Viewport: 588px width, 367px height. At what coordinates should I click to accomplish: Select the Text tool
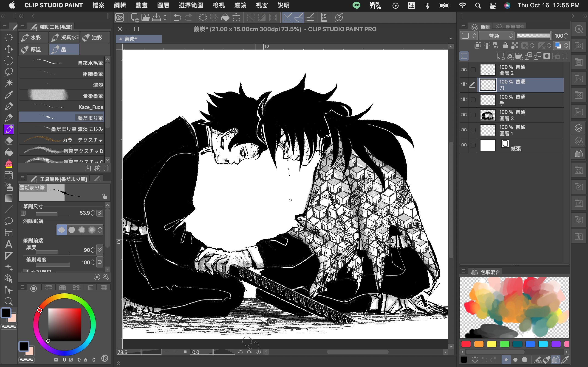coord(9,244)
